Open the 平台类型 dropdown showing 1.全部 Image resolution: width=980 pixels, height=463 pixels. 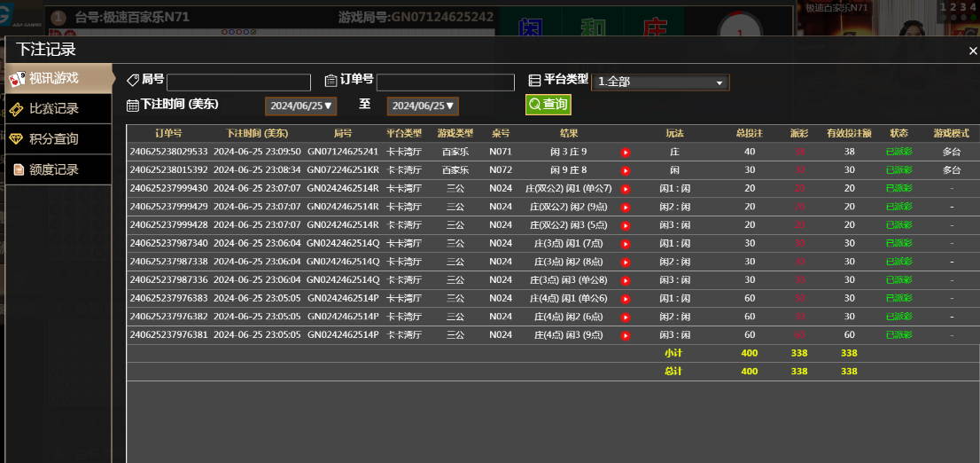(660, 82)
